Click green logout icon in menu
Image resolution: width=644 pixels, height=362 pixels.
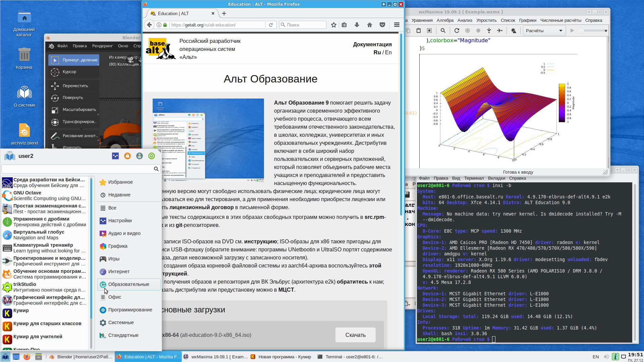point(152,156)
